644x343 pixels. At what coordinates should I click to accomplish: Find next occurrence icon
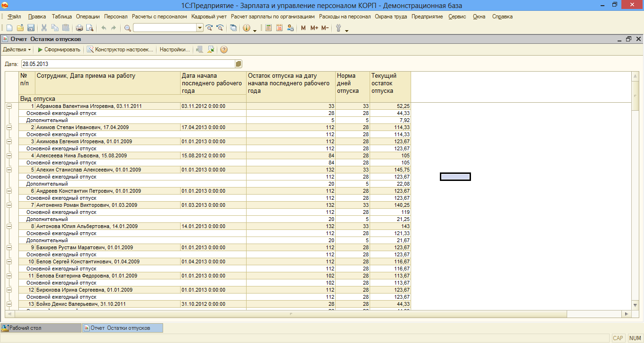(209, 28)
